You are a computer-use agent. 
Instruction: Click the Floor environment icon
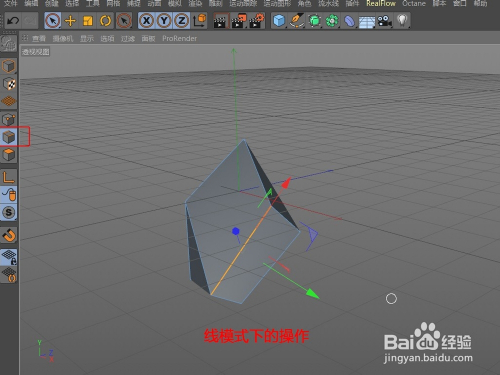[367, 21]
